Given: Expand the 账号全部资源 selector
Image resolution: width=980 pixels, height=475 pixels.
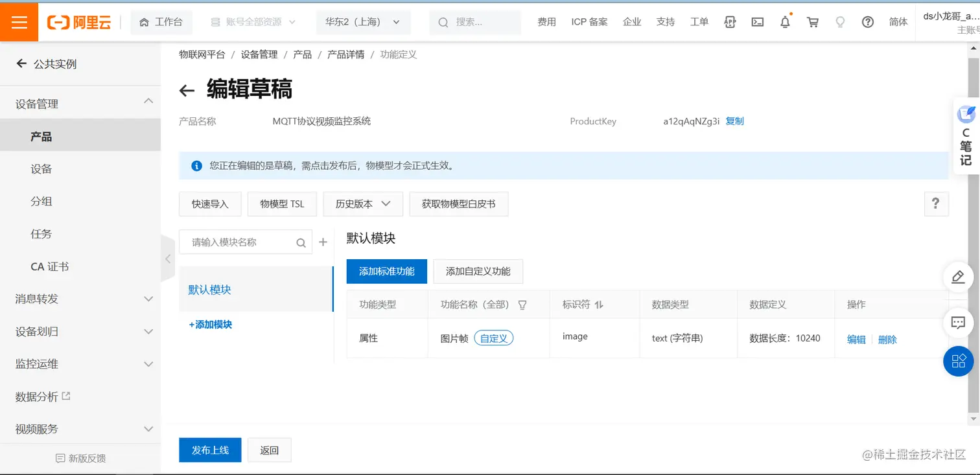Looking at the screenshot, I should coord(253,22).
